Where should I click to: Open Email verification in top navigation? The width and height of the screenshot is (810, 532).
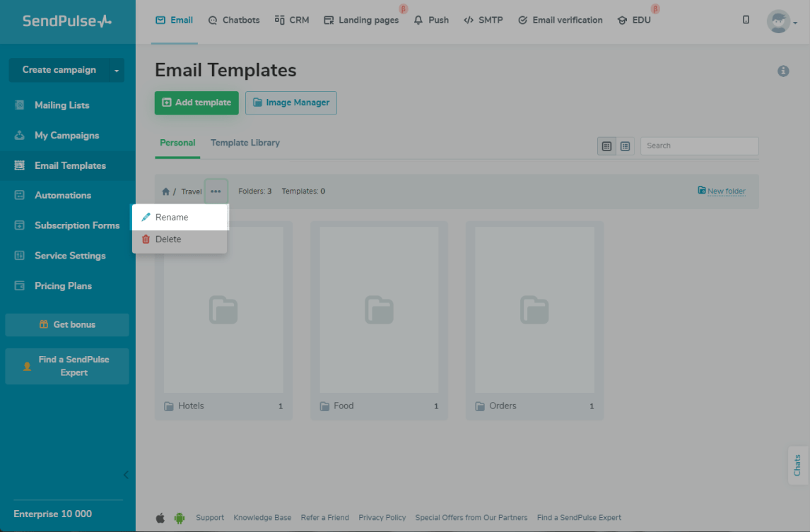point(560,20)
